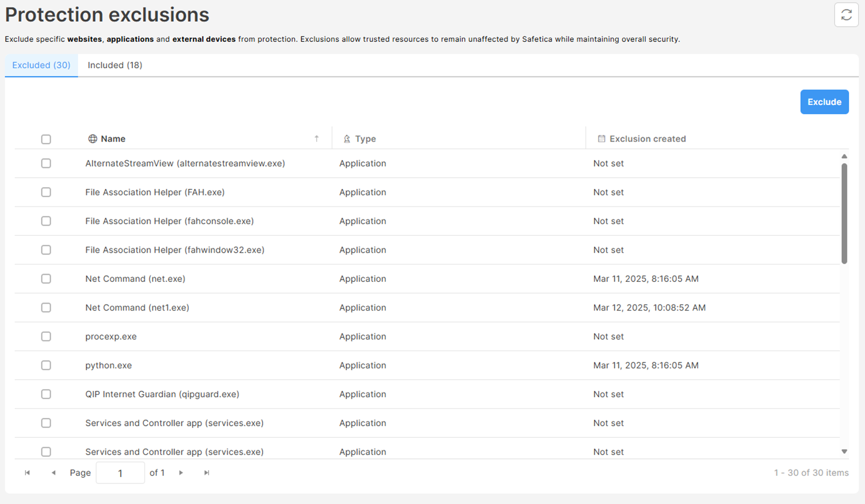Click the next page arrow
Image resolution: width=865 pixels, height=504 pixels.
coord(181,472)
